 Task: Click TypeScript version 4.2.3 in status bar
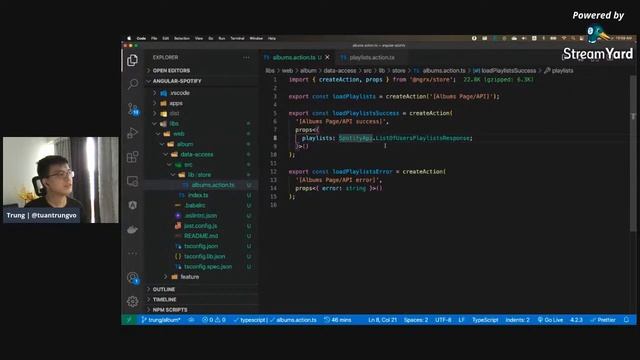click(x=576, y=320)
